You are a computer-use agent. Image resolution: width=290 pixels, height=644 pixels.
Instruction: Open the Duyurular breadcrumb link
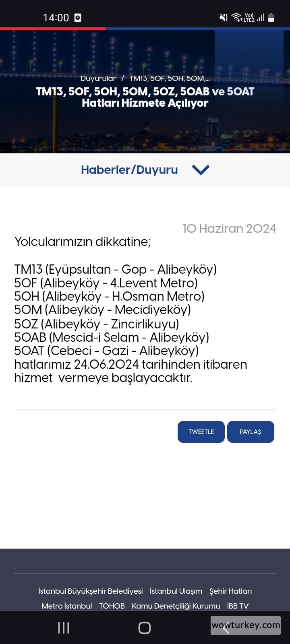pyautogui.click(x=98, y=78)
